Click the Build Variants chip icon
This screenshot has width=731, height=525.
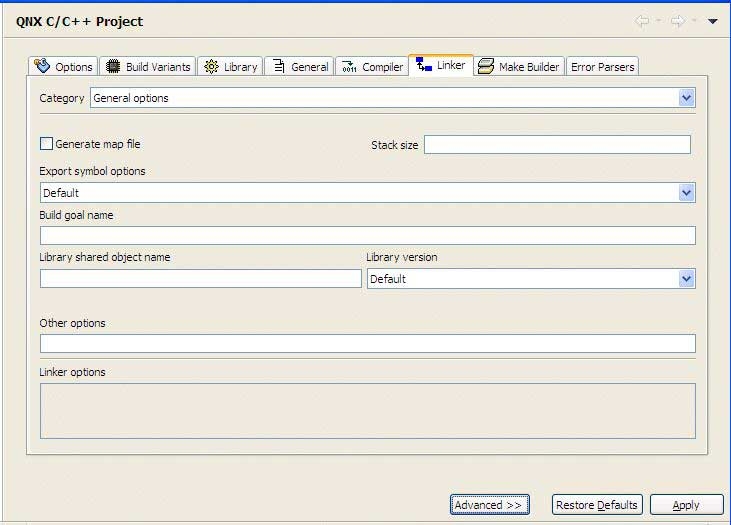pos(113,67)
